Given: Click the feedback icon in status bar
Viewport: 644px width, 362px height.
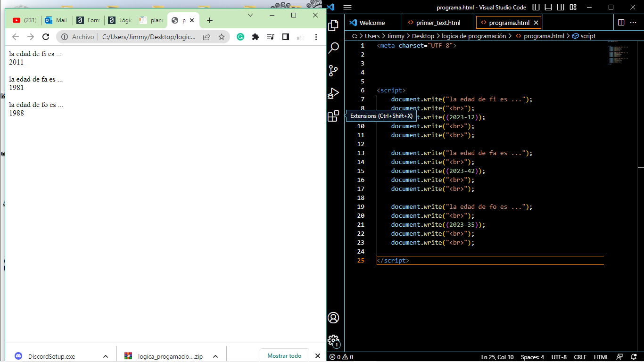Looking at the screenshot, I should pyautogui.click(x=620, y=357).
